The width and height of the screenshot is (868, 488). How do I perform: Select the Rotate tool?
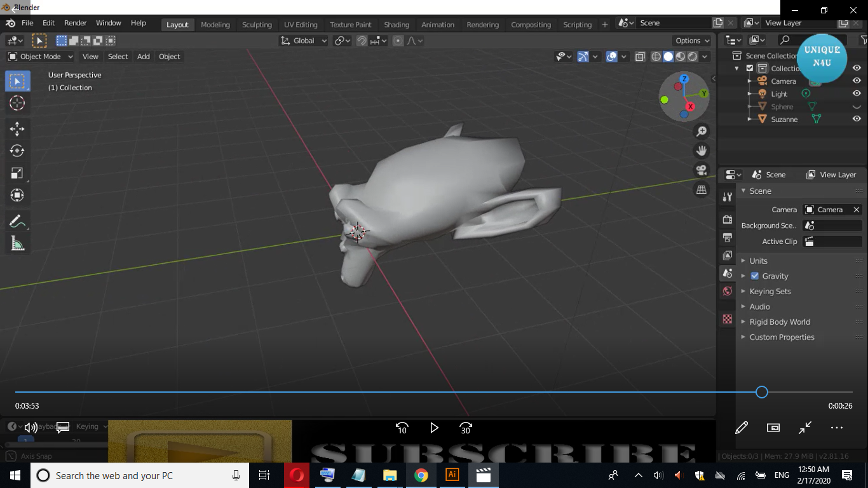(17, 151)
